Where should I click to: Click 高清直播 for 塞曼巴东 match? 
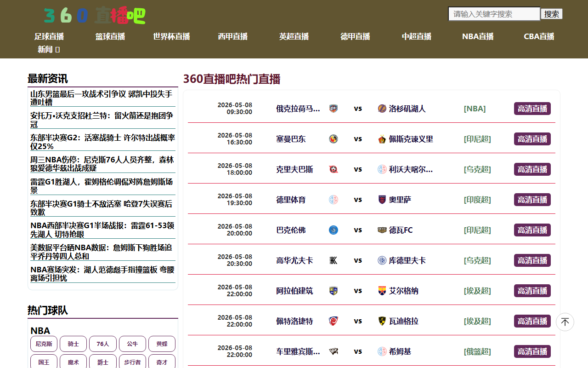[532, 139]
